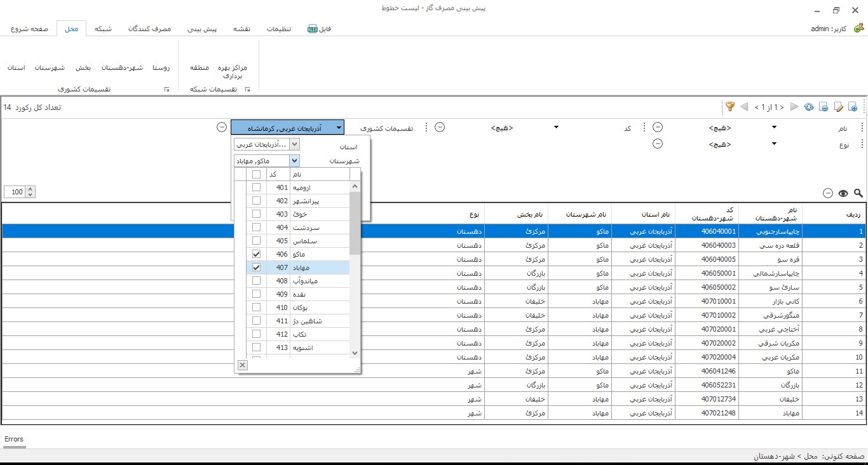Open the کد filter value dropdown

point(556,127)
